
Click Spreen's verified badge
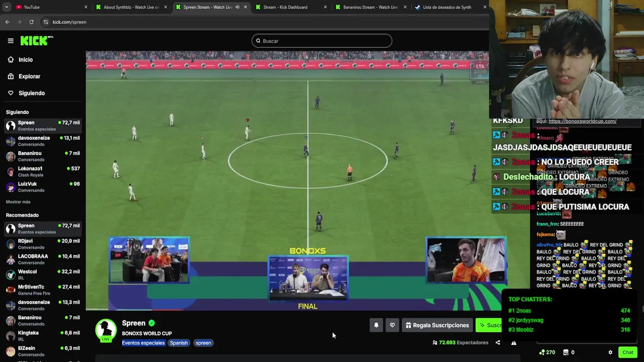(x=151, y=323)
